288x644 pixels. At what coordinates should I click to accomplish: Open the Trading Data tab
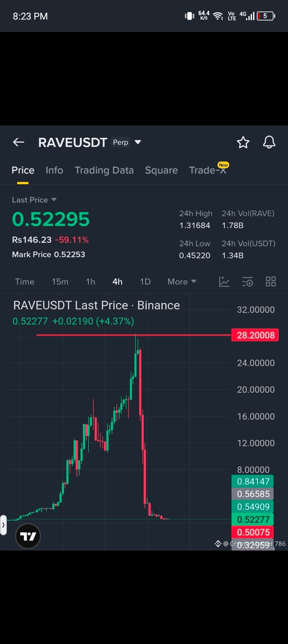[104, 170]
